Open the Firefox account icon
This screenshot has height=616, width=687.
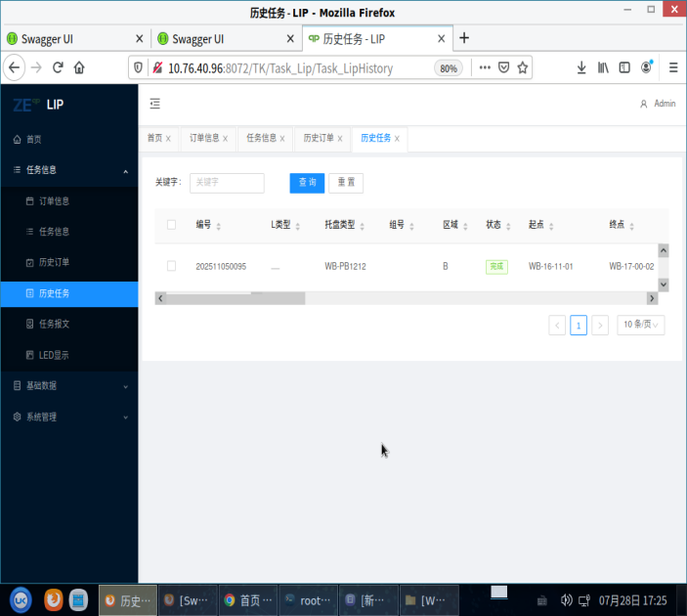[646, 67]
